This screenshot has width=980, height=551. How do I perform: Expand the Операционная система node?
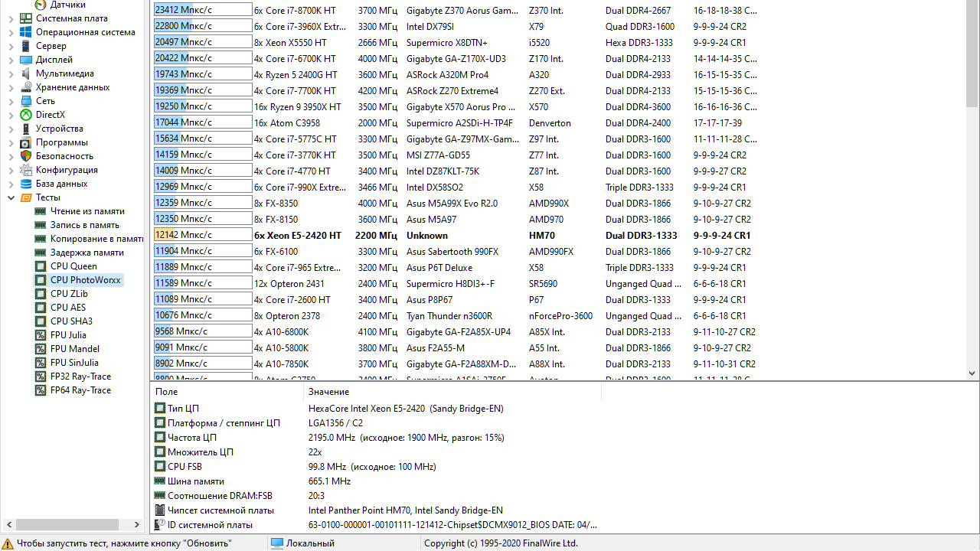pyautogui.click(x=11, y=32)
